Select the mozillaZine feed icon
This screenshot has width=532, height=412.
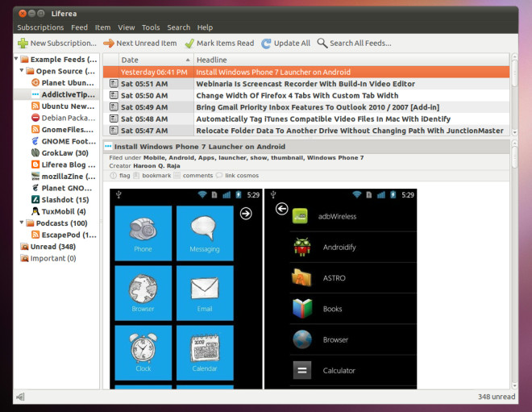coord(35,177)
